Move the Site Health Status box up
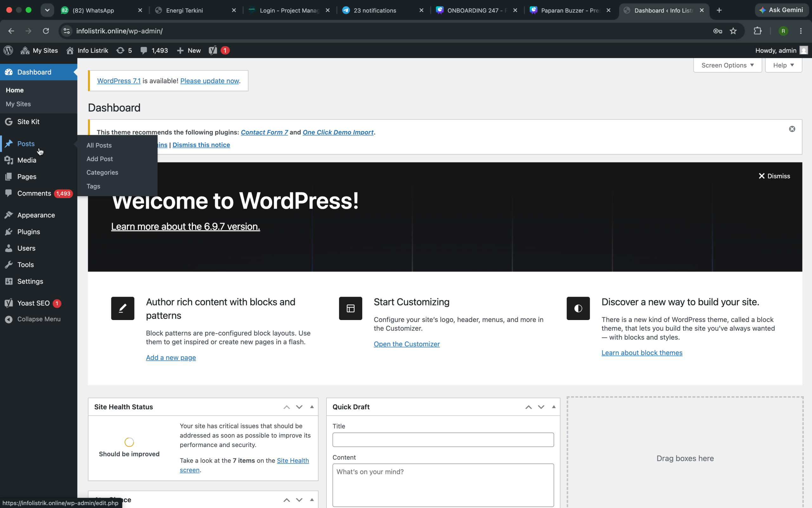 pos(286,407)
